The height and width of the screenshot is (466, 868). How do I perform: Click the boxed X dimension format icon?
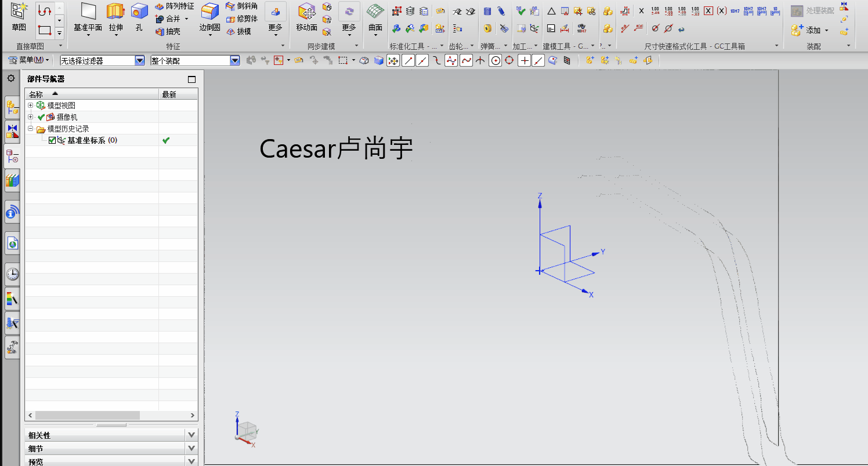point(708,11)
